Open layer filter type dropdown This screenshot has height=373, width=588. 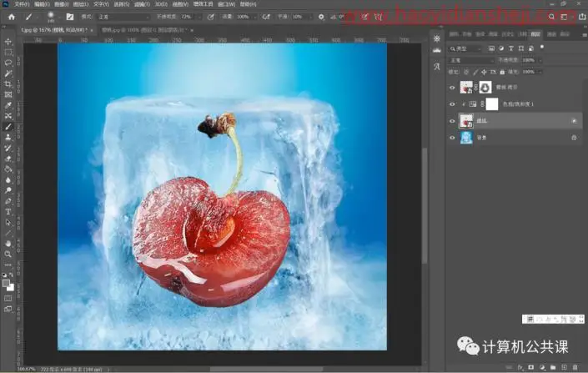click(x=465, y=48)
